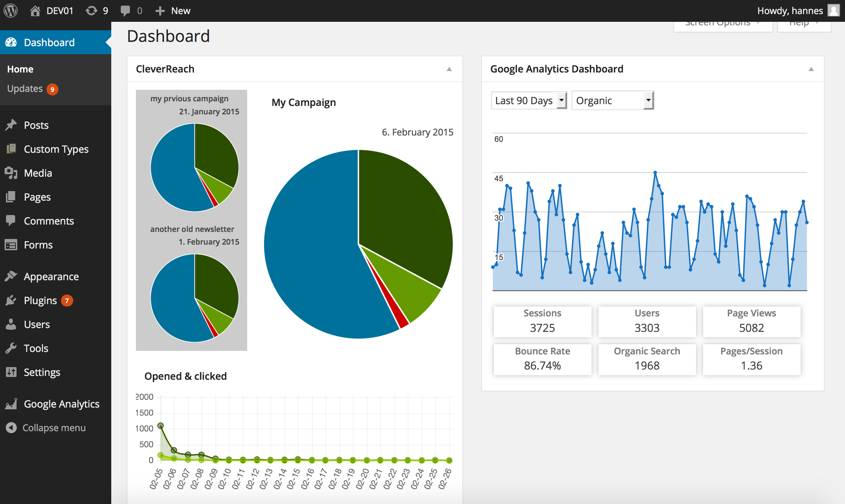Click the Collapse menu link
Viewport: 845px width, 504px height.
[x=54, y=428]
